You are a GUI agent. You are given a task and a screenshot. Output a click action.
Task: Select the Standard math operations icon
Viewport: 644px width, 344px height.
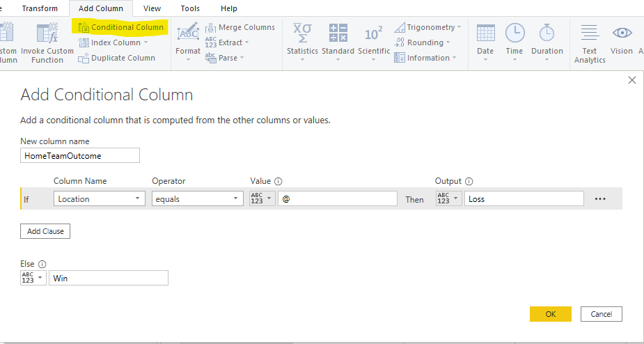(x=338, y=33)
